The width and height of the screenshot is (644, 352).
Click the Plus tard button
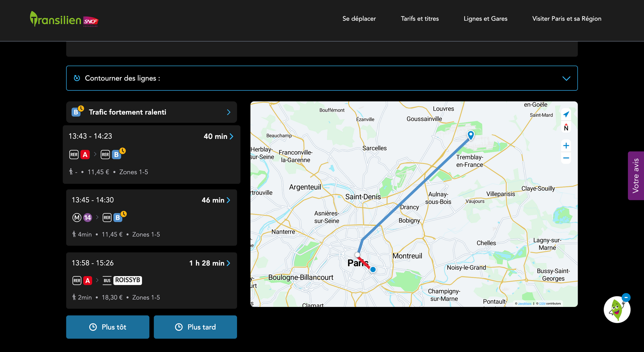pyautogui.click(x=195, y=327)
